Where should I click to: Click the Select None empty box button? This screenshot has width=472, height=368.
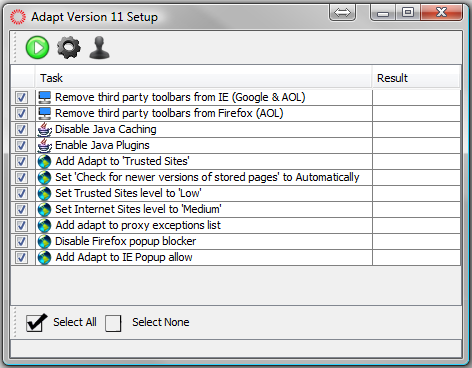(x=113, y=323)
